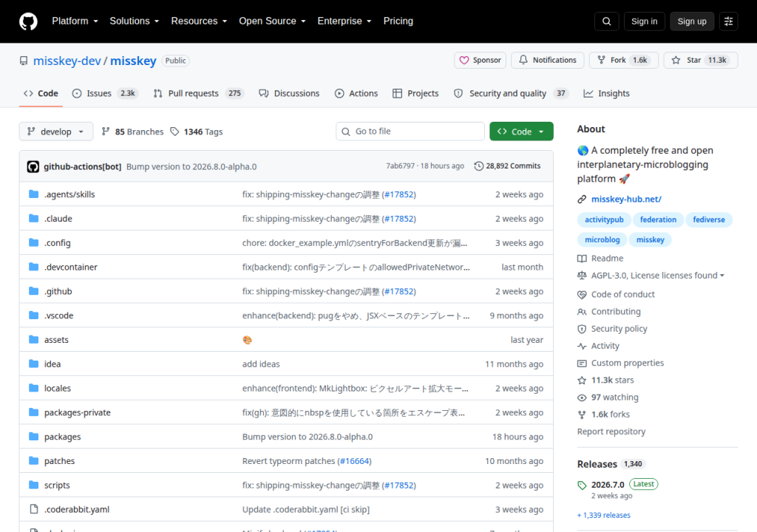757x532 pixels.
Task: Expand the Resources menu
Action: pyautogui.click(x=199, y=21)
